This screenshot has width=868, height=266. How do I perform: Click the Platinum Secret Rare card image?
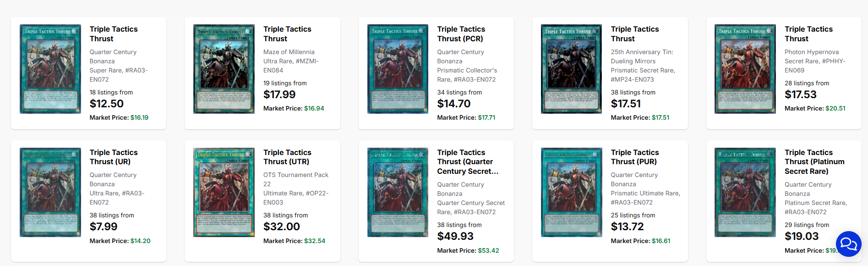coord(745,192)
